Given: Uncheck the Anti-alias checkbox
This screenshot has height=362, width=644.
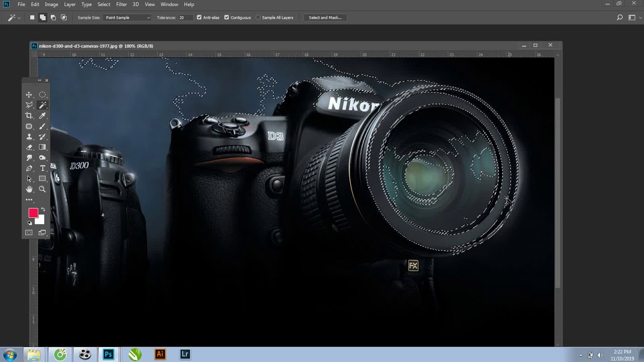Looking at the screenshot, I should tap(199, 18).
